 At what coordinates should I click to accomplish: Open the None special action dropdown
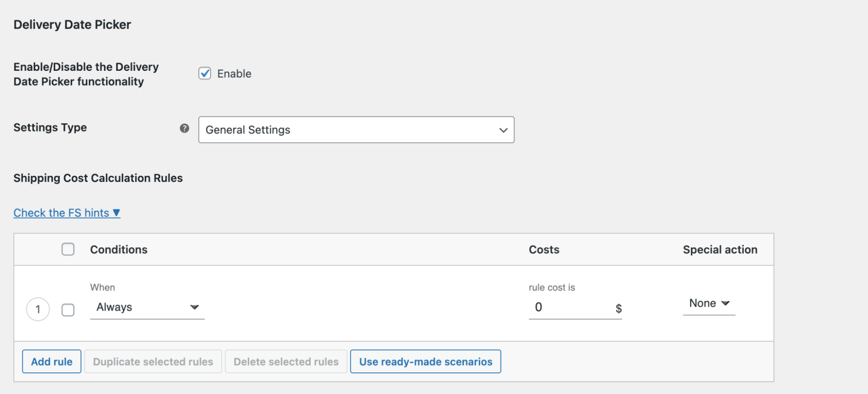708,303
